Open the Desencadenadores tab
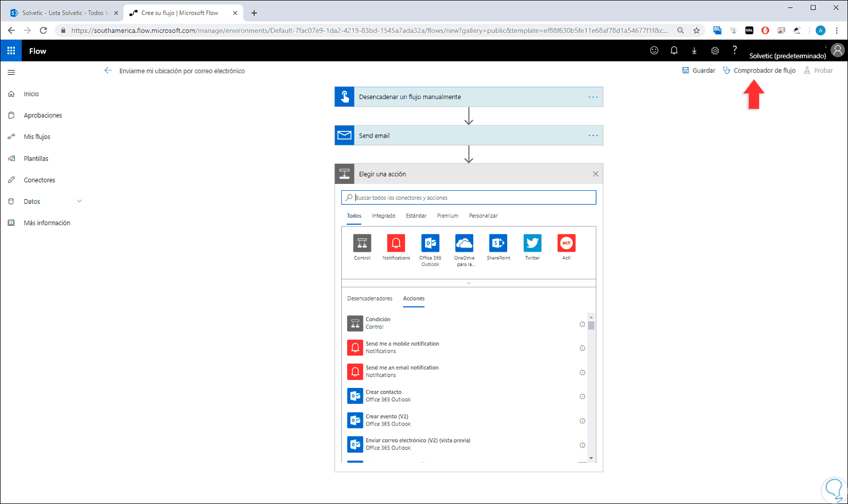 coord(370,298)
